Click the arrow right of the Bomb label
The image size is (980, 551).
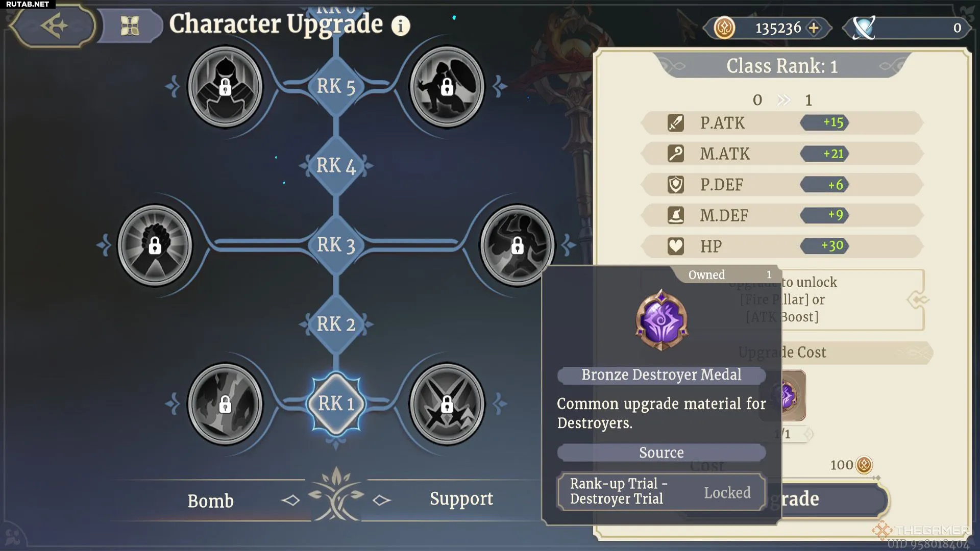click(290, 500)
